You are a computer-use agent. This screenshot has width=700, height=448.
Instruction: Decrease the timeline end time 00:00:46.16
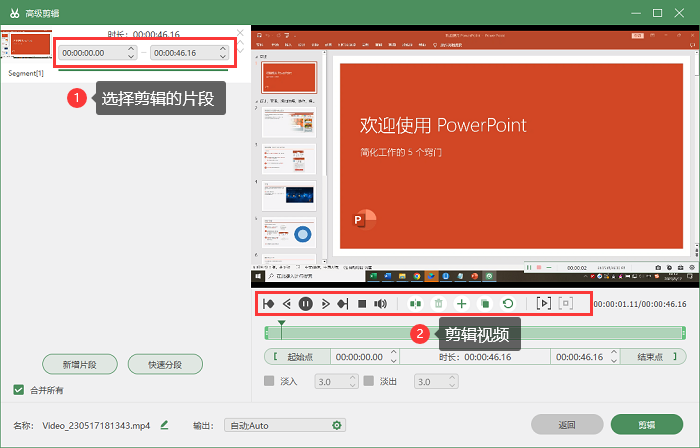(614, 360)
